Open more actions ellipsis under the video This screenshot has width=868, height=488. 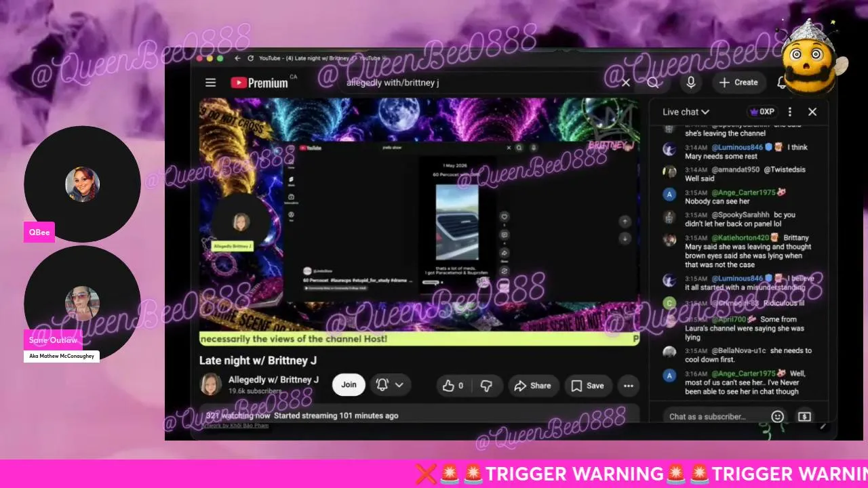(629, 386)
